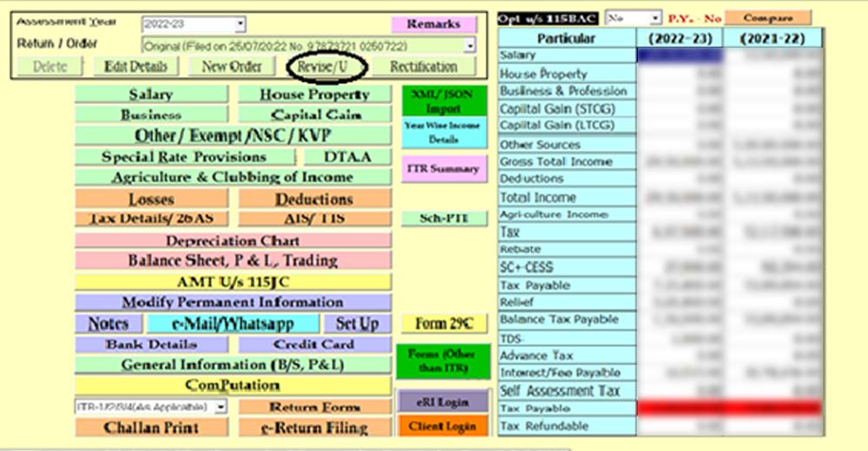Click the e-Mail/Whatsapp button
Screen dimensions: 868x451
point(233,324)
